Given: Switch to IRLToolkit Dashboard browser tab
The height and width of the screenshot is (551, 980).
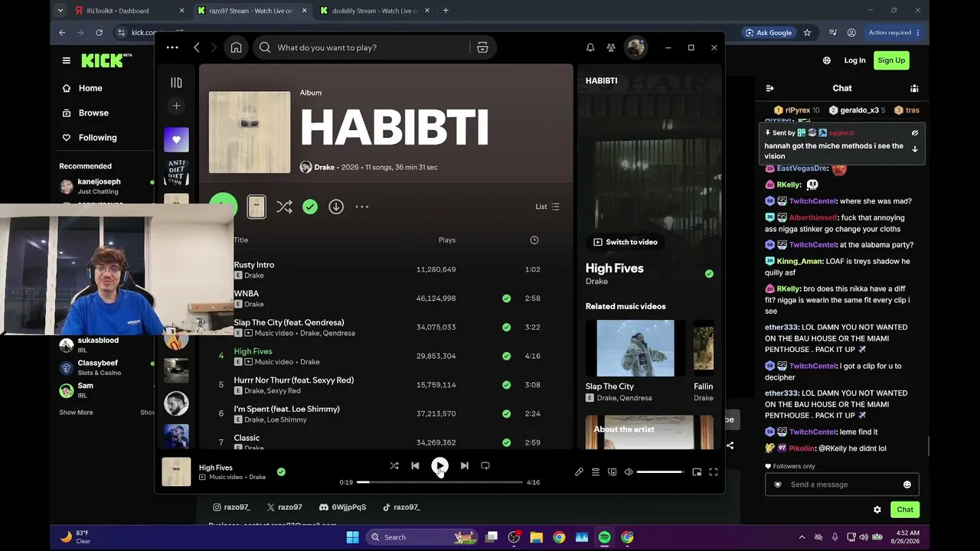Looking at the screenshot, I should tap(129, 11).
